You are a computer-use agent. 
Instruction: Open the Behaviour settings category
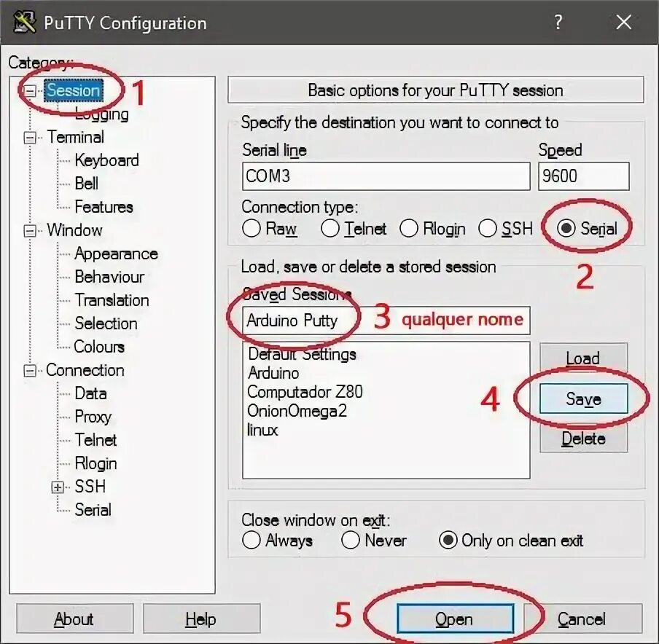click(x=109, y=277)
